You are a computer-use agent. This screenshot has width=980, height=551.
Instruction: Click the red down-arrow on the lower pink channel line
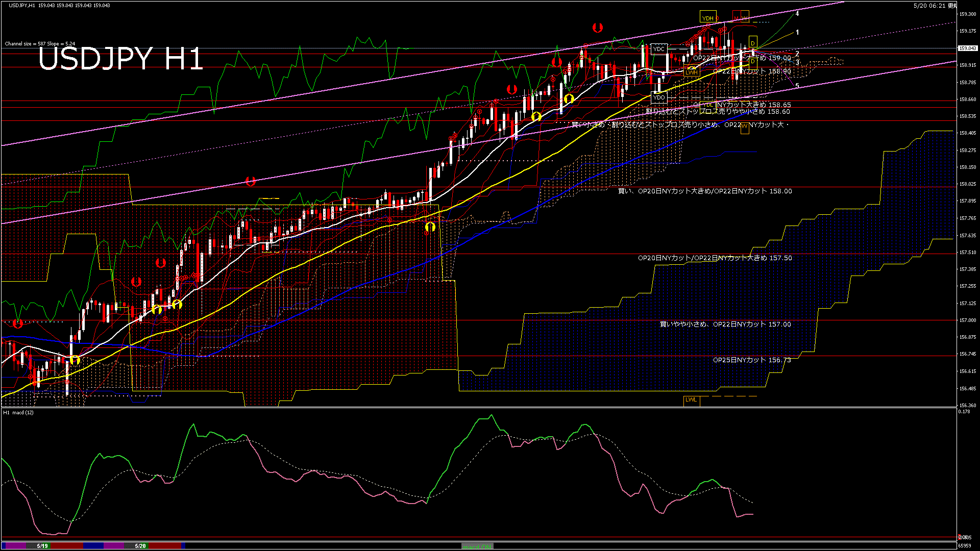click(x=250, y=181)
